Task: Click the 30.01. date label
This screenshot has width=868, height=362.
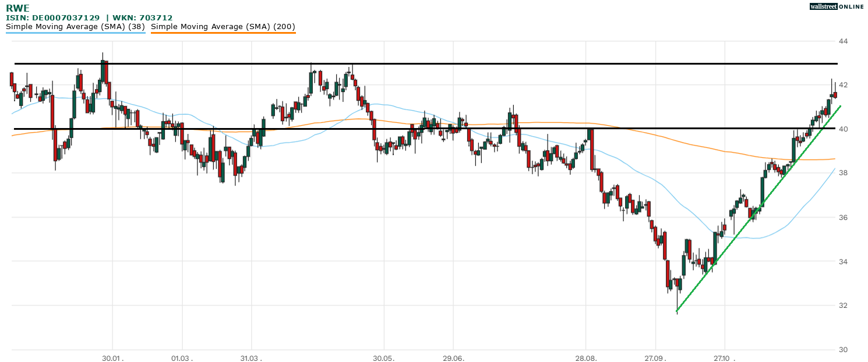Action: 112,357
